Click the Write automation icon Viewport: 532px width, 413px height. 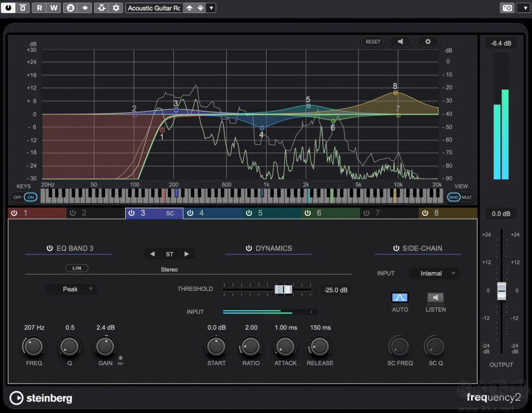coord(54,8)
